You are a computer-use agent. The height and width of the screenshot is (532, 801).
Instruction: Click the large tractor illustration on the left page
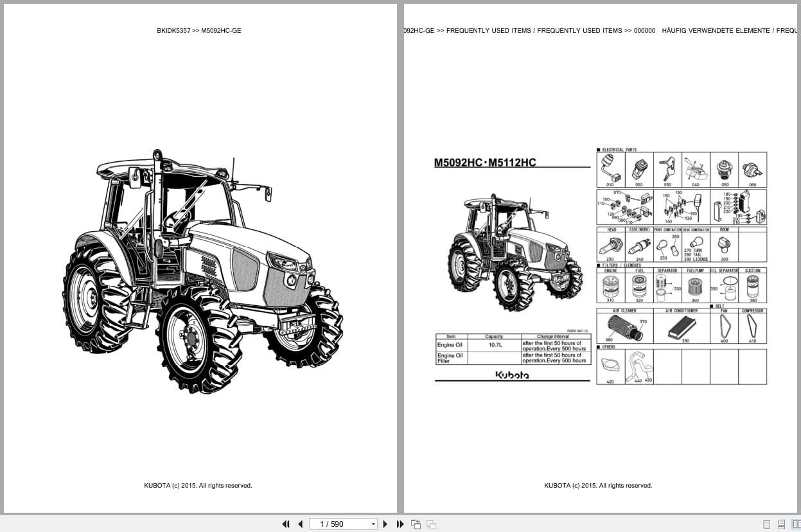click(202, 271)
